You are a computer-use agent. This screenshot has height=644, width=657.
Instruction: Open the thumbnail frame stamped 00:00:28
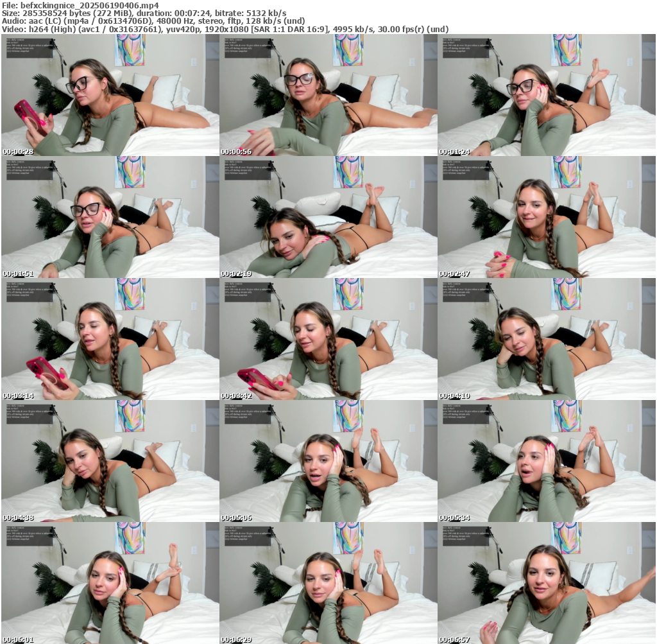tap(110, 95)
